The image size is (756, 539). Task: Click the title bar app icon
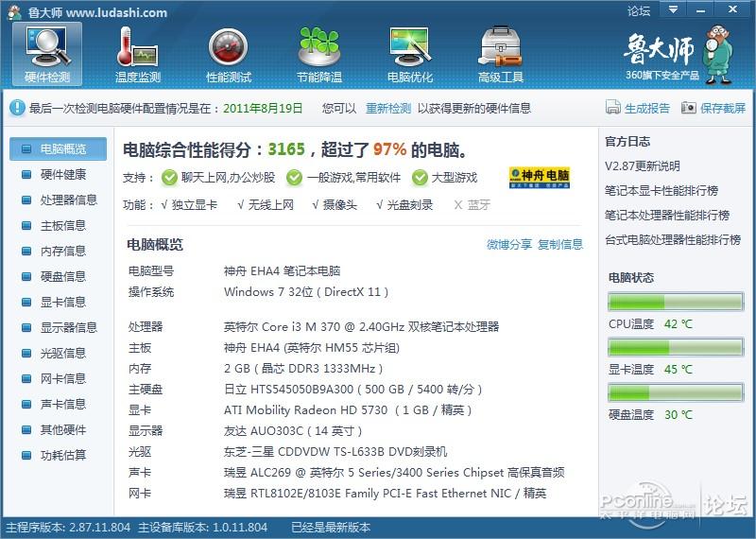[14, 12]
